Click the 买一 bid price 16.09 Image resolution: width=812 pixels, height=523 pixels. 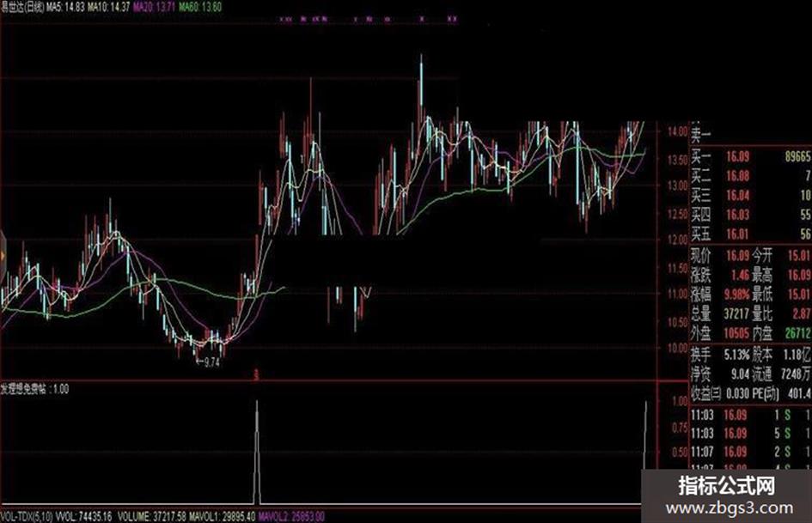[737, 156]
